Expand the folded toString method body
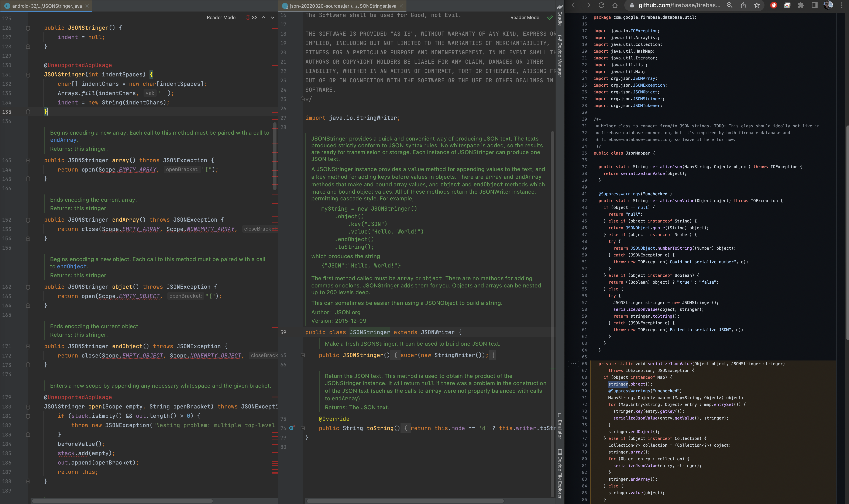 click(x=303, y=428)
